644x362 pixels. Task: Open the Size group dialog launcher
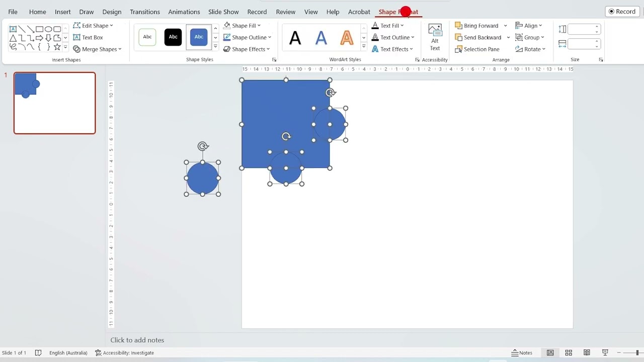pos(601,60)
